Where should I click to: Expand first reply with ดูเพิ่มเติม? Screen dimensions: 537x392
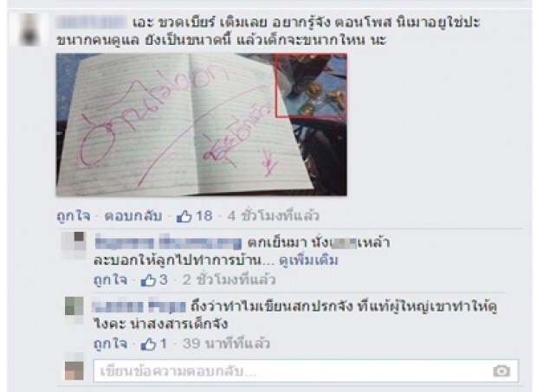coord(309,260)
